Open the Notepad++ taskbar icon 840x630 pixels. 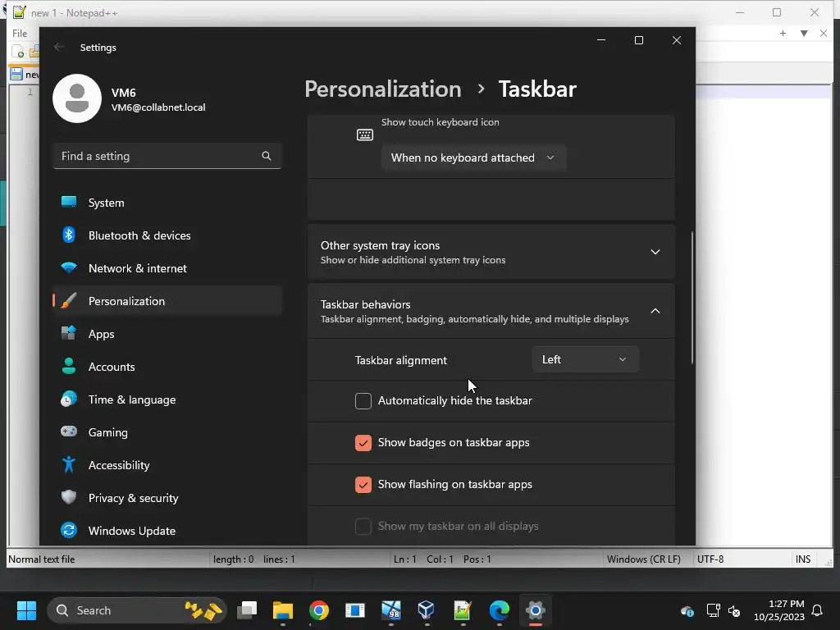point(463,610)
